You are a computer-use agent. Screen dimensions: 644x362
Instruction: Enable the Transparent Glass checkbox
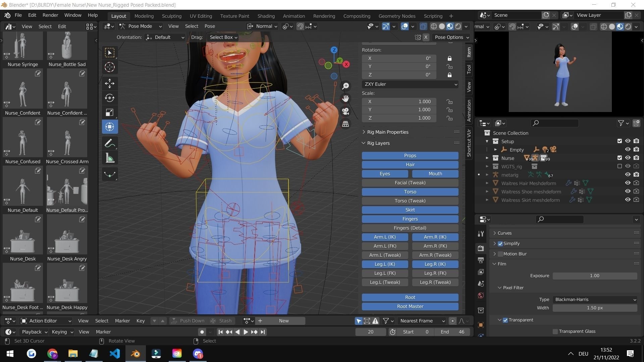[x=555, y=331]
